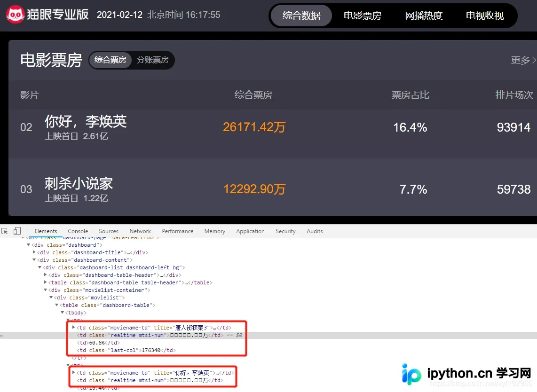
Task: Collapse the div class="dashboard" node
Action: tap(28, 245)
